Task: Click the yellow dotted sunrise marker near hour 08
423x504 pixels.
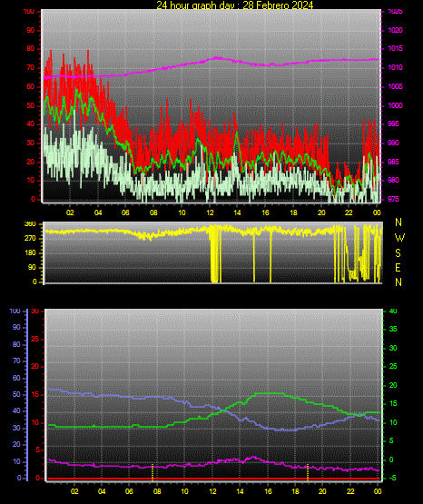Action: 152,472
